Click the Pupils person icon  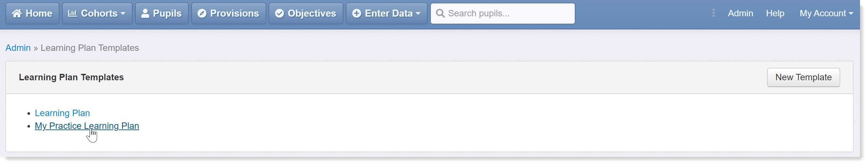145,13
